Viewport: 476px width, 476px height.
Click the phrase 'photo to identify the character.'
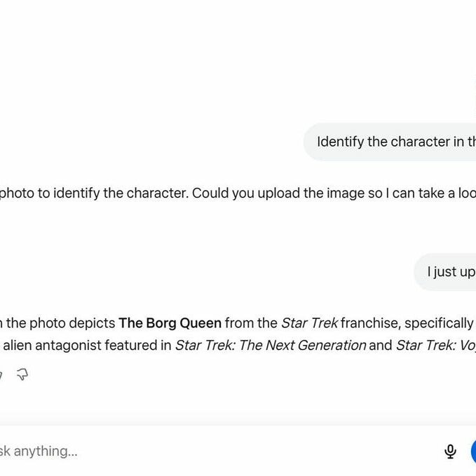click(x=95, y=193)
